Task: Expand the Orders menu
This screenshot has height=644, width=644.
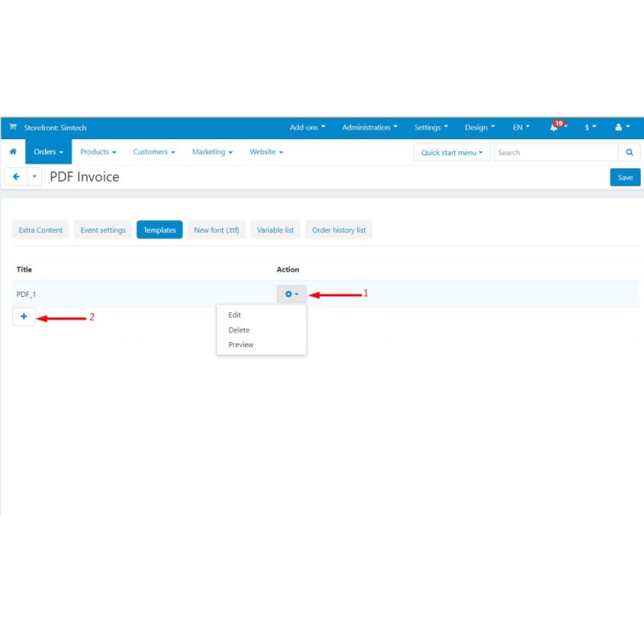Action: point(47,151)
